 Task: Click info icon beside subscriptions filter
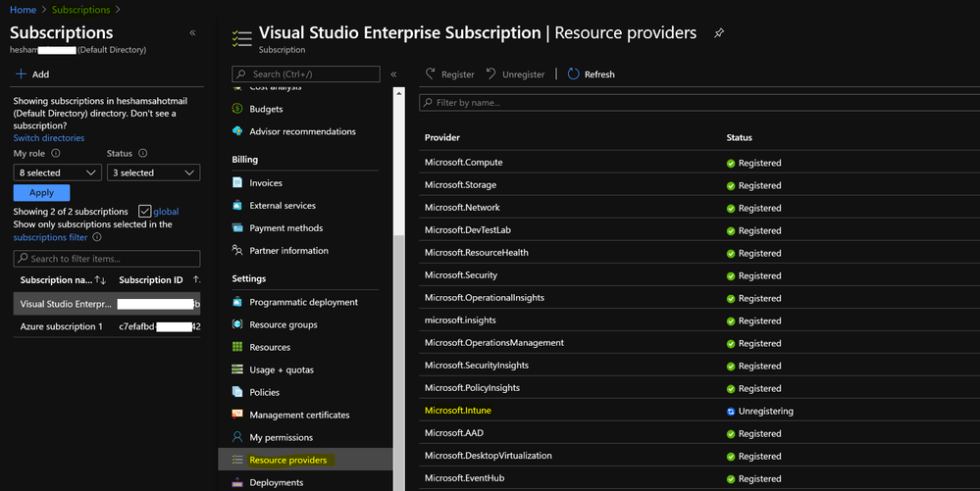pyautogui.click(x=97, y=237)
